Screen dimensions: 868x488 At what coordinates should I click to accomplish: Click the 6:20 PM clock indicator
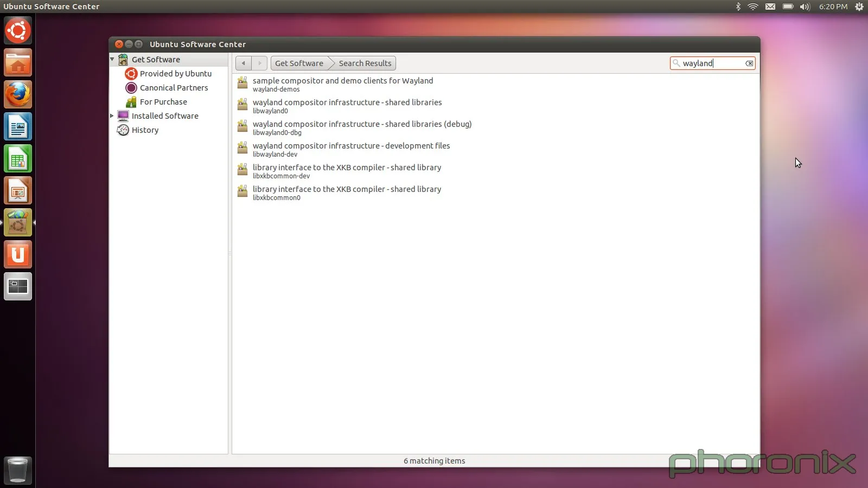(833, 7)
